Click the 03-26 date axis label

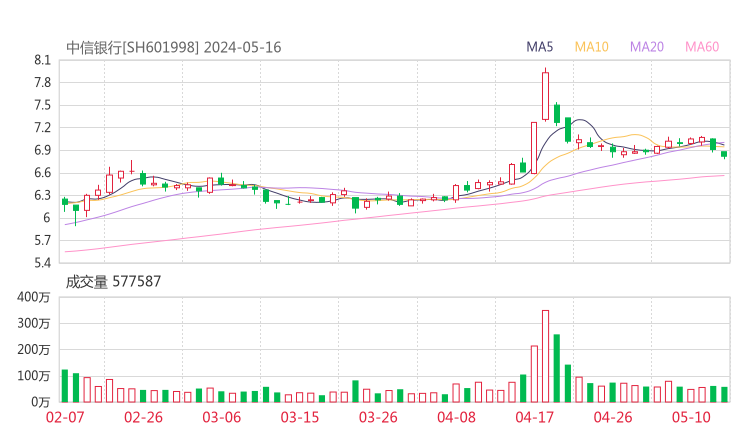click(x=378, y=417)
